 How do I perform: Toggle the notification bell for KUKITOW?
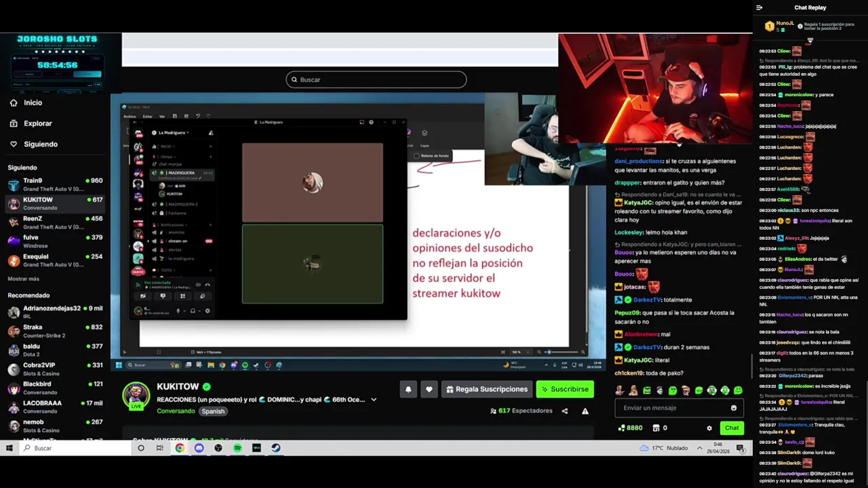pyautogui.click(x=408, y=389)
